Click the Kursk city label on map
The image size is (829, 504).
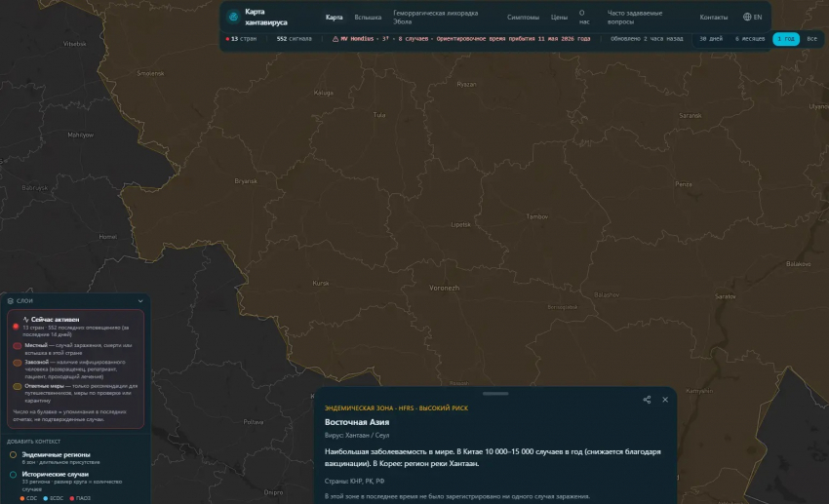point(321,283)
